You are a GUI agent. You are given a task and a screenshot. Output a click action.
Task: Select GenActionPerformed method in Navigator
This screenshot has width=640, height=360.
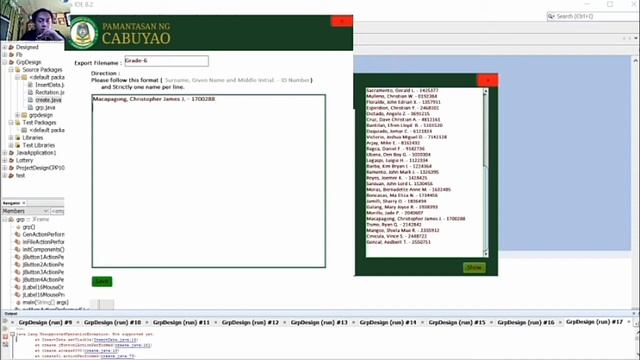click(x=43, y=235)
